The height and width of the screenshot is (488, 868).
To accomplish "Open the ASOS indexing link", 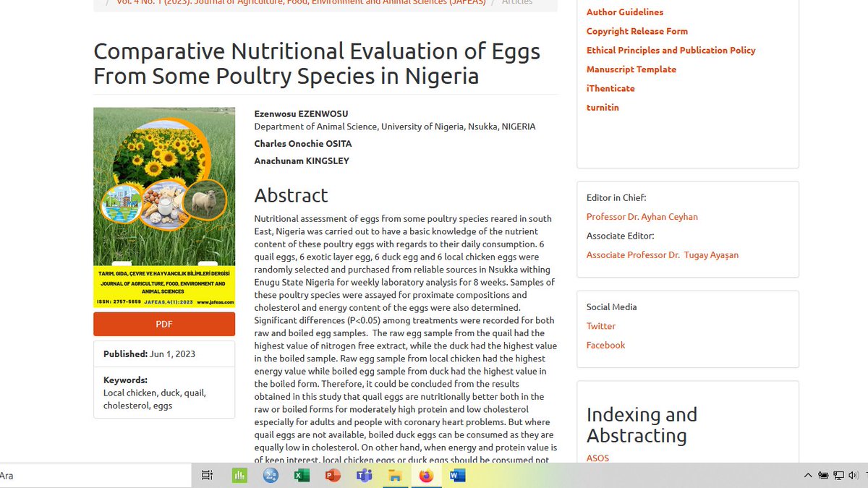I will (597, 458).
